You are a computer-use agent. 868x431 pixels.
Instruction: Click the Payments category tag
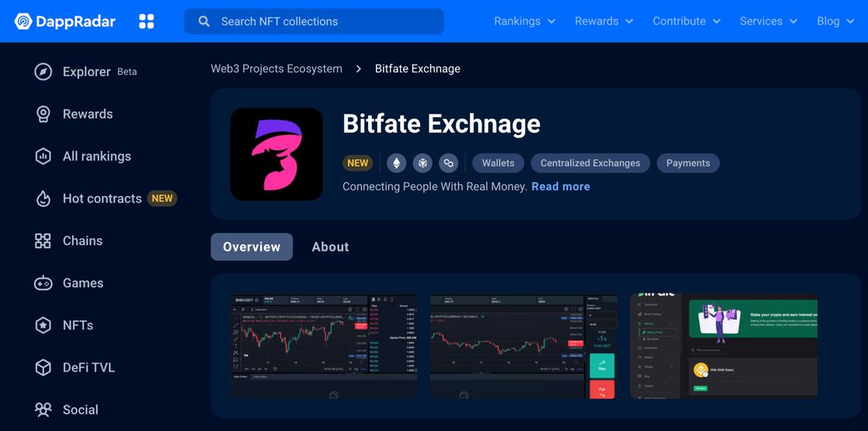(x=688, y=163)
